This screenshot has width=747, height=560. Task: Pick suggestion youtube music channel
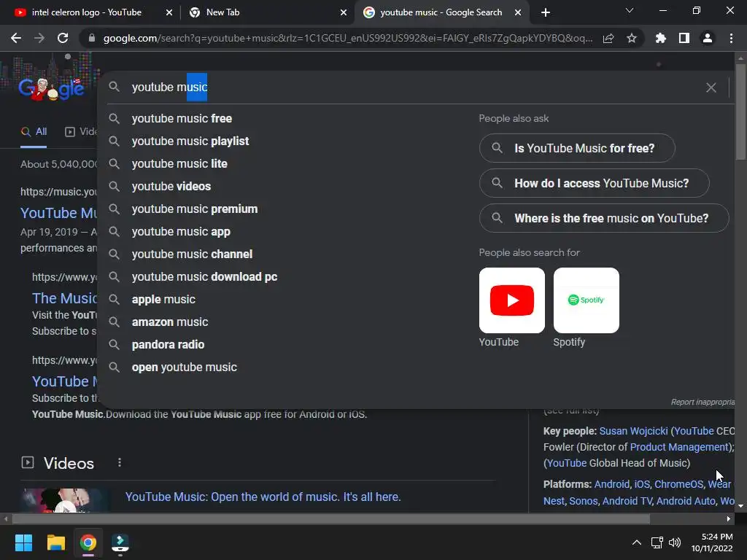(192, 254)
